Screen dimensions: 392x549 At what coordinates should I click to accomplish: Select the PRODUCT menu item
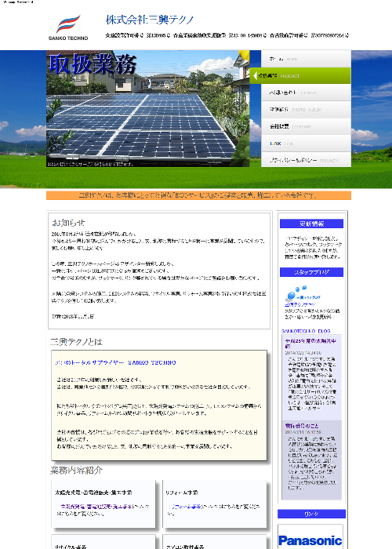[x=300, y=75]
